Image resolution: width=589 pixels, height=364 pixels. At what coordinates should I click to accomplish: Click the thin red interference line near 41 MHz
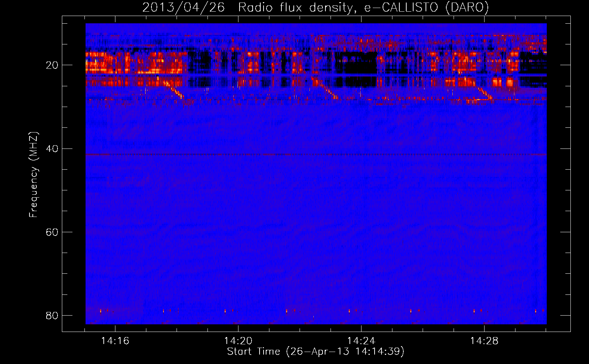tap(316, 154)
